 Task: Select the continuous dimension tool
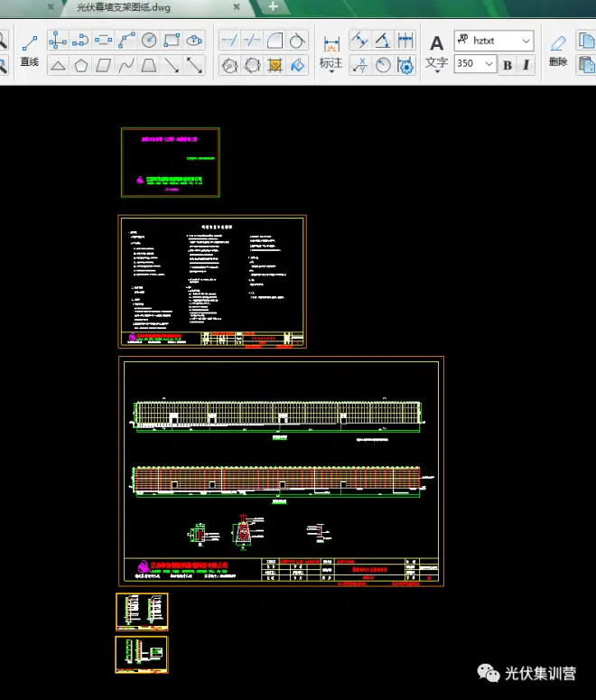[405, 41]
